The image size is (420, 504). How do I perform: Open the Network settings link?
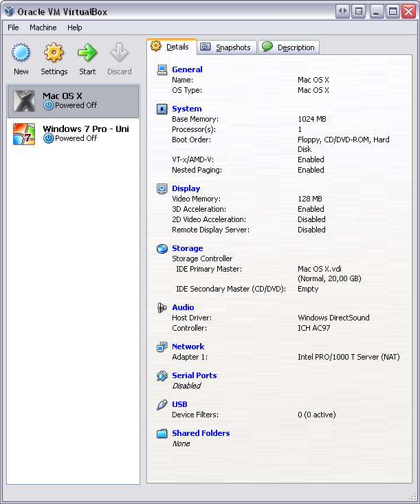click(188, 347)
